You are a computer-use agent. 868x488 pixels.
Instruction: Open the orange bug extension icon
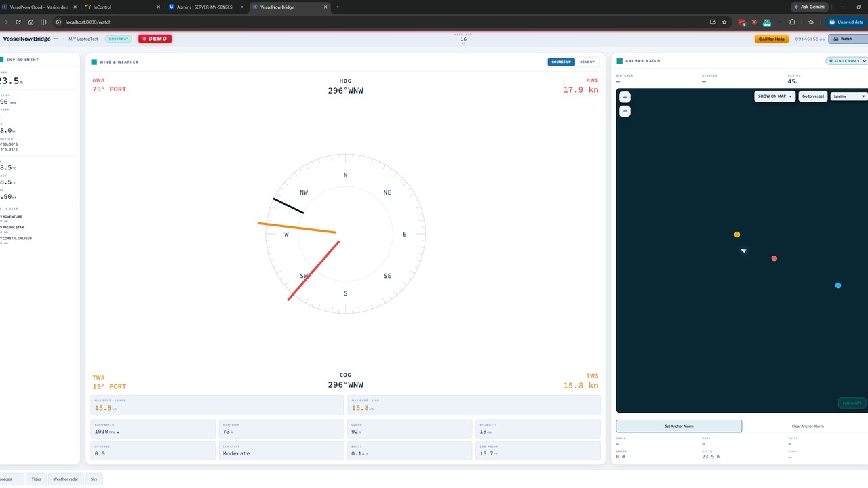754,22
